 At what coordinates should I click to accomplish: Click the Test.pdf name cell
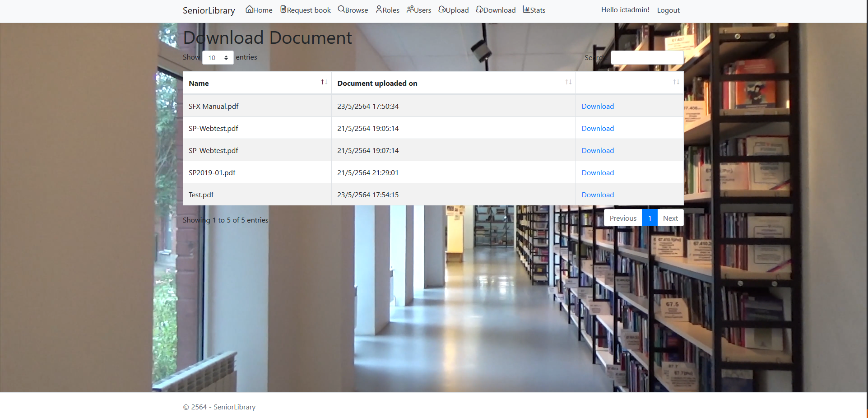click(257, 195)
